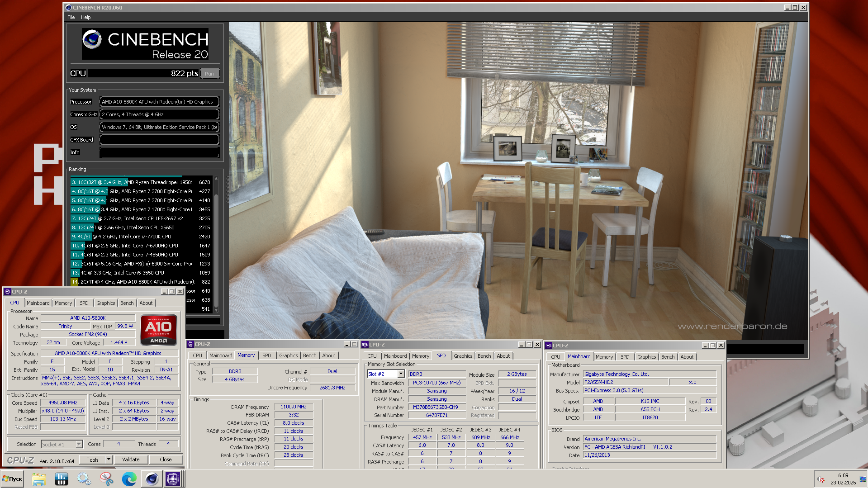Click the Cores x GHz field
The image size is (868, 488).
point(159,114)
